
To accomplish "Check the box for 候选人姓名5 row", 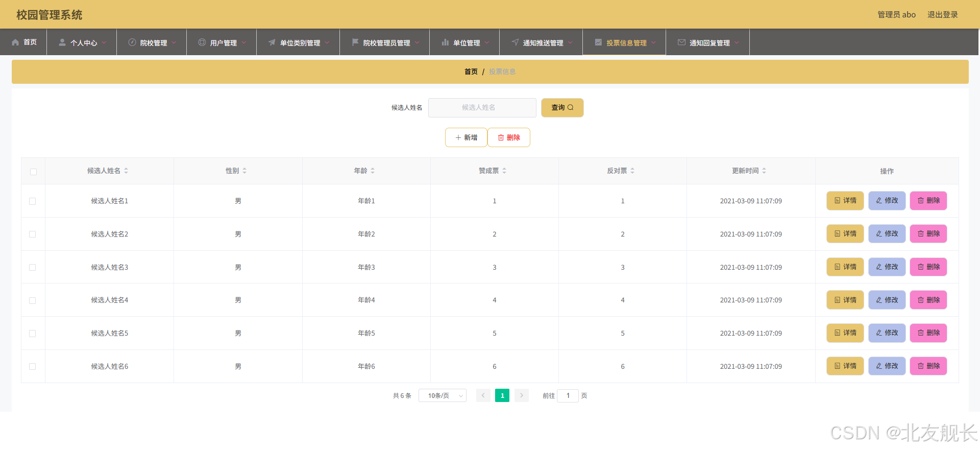I will point(33,334).
